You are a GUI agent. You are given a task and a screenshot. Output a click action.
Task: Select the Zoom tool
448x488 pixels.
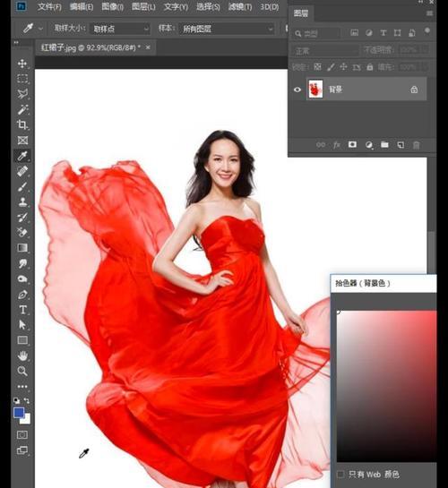tap(22, 371)
